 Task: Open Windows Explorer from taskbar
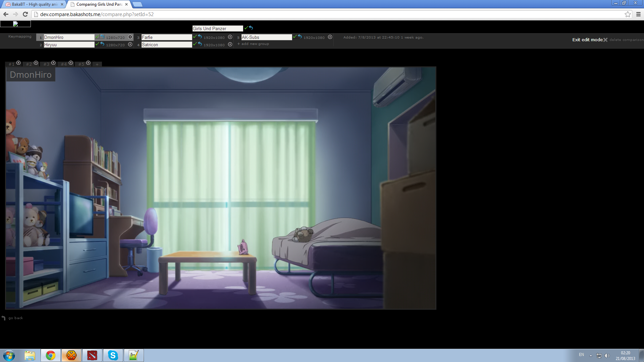(30, 355)
